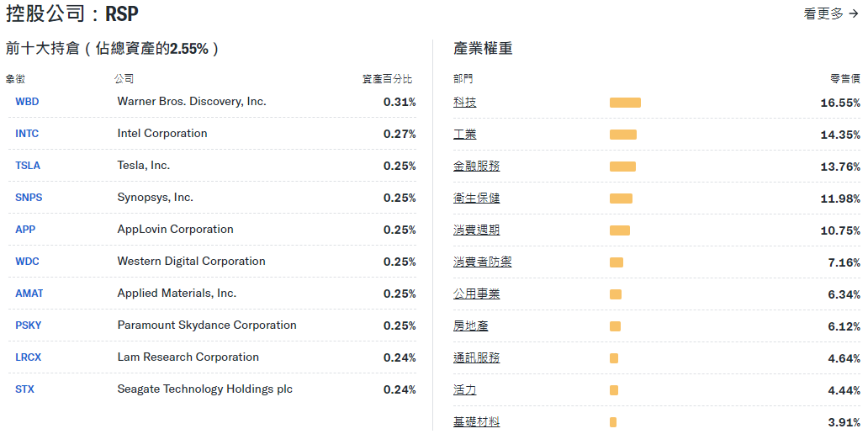Open the WDC ticker link
Screen dimensions: 868x434
(x=27, y=262)
